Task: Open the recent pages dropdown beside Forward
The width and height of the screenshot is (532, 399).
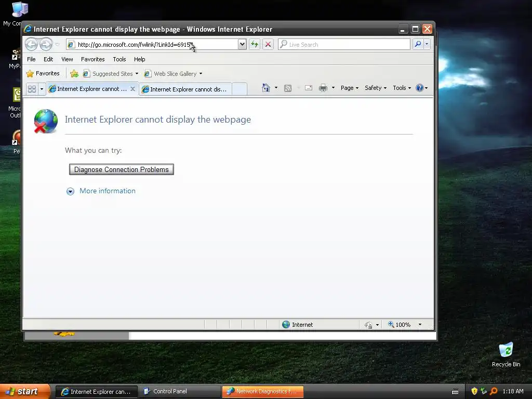Action: coord(57,45)
